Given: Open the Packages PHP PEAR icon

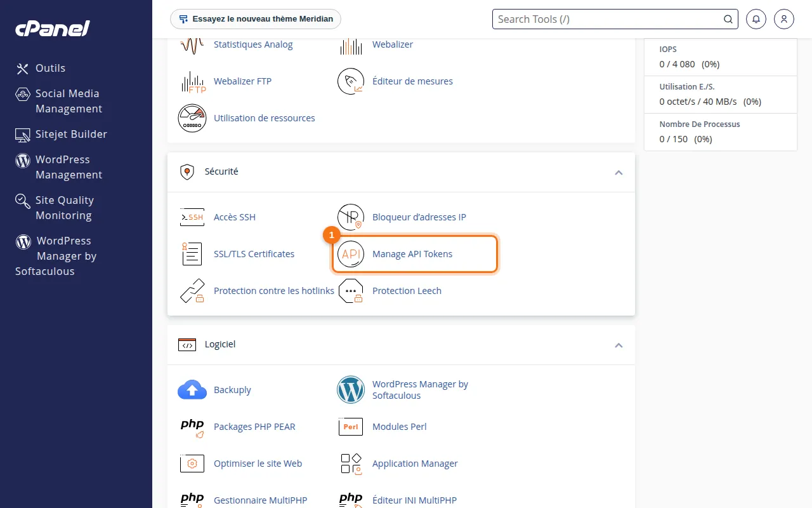Looking at the screenshot, I should pos(192,427).
